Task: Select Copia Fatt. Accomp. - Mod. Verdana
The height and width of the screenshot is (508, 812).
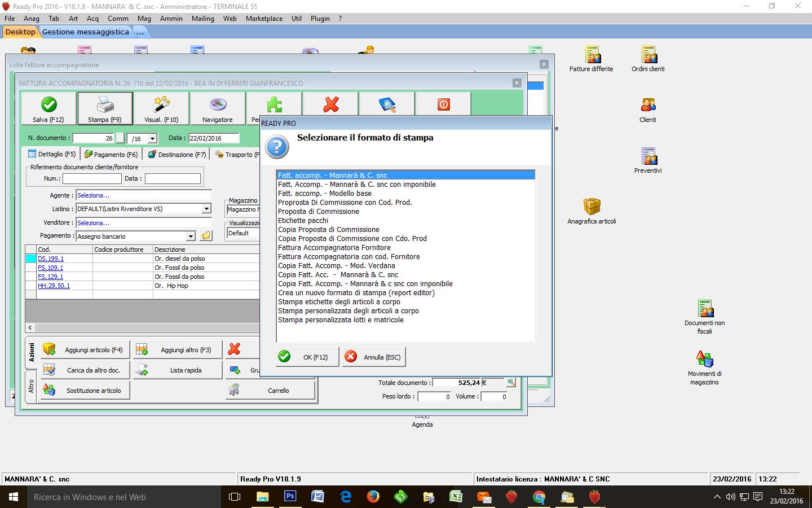Action: point(405,265)
